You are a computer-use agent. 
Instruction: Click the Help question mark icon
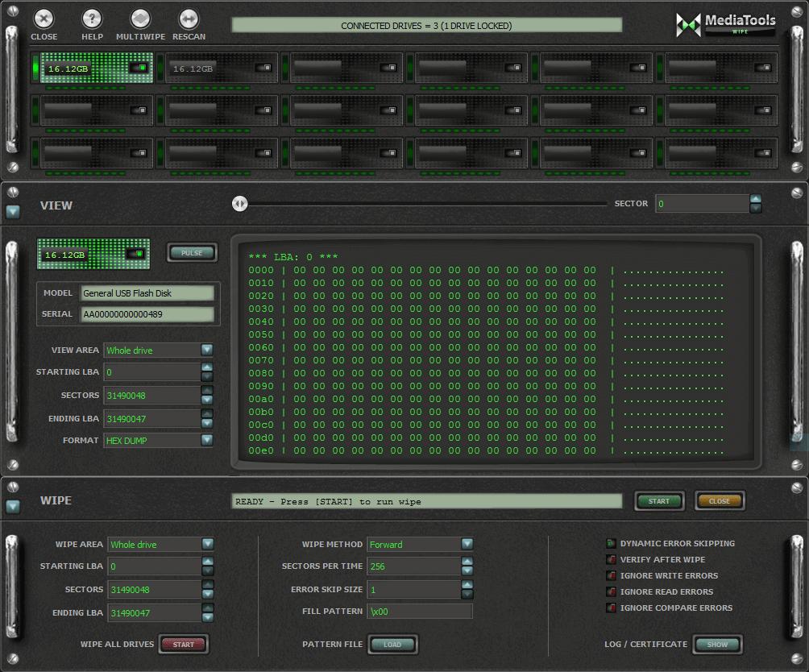(92, 19)
